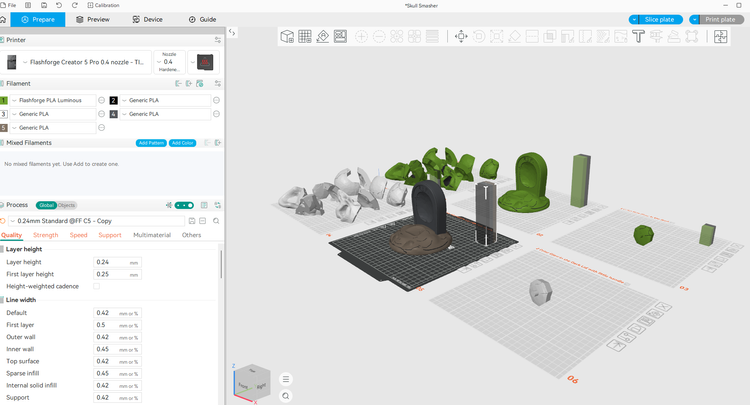750x405 pixels.
Task: Open the Multimaterial settings tab
Action: (152, 235)
